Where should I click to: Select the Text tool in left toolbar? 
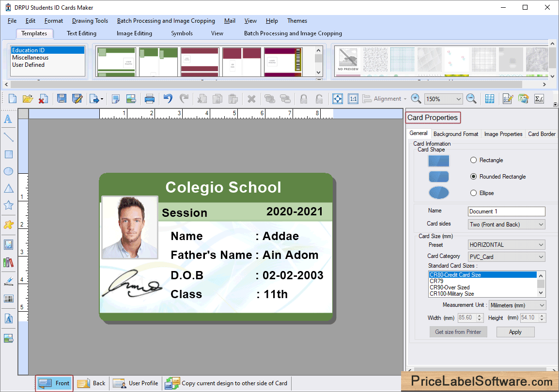click(8, 119)
